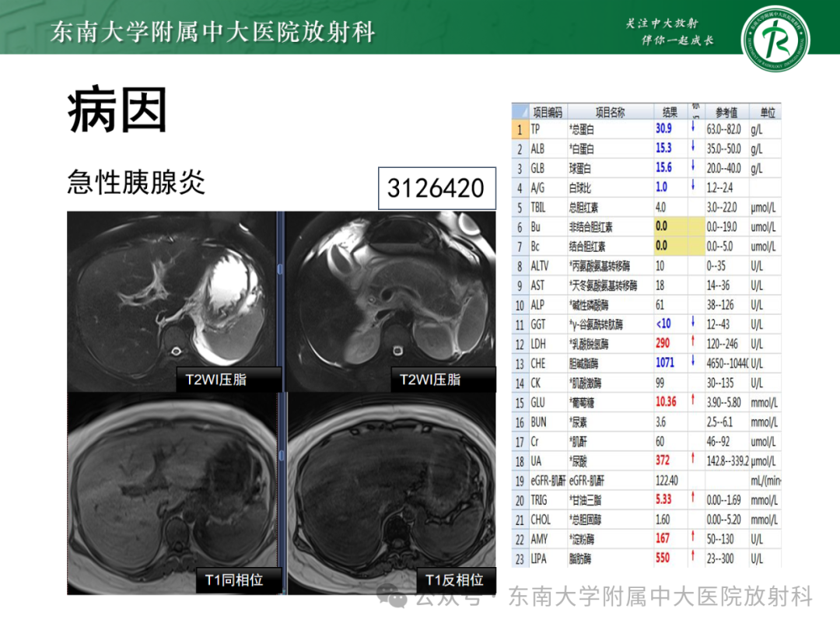840x630 pixels.
Task: Click the 结果 column header
Action: [x=670, y=112]
